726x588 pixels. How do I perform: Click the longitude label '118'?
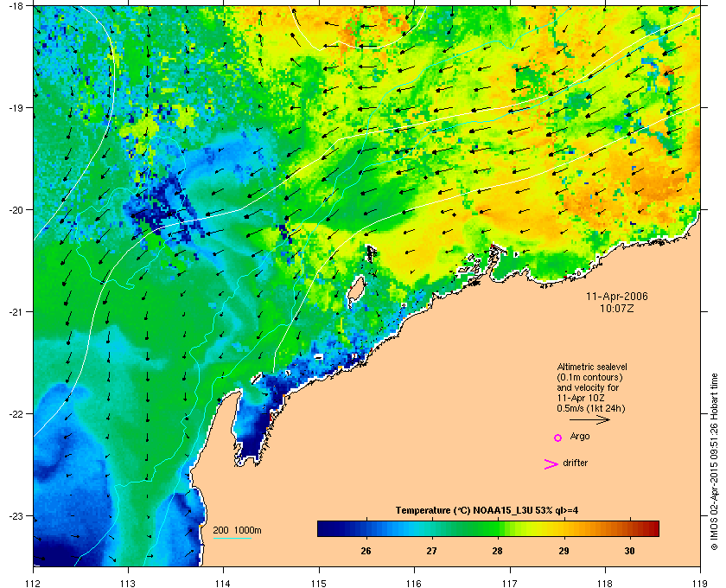pos(605,584)
